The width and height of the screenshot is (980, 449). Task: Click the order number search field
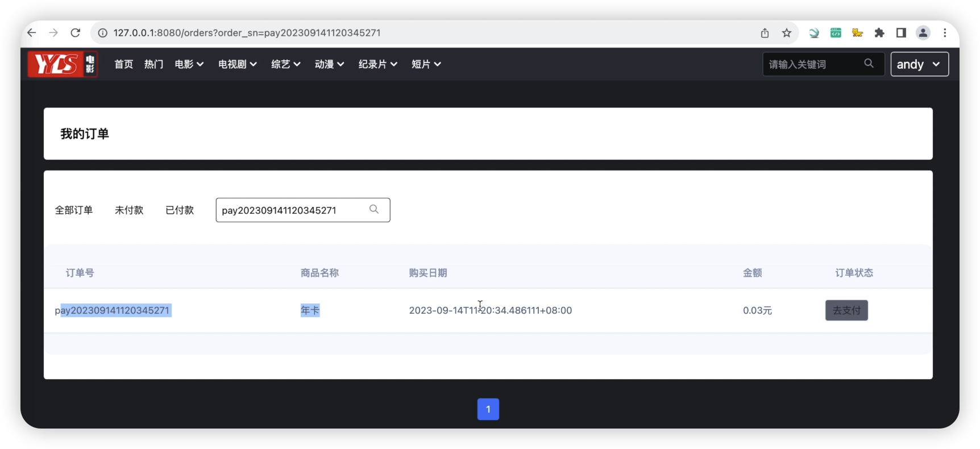pos(302,210)
